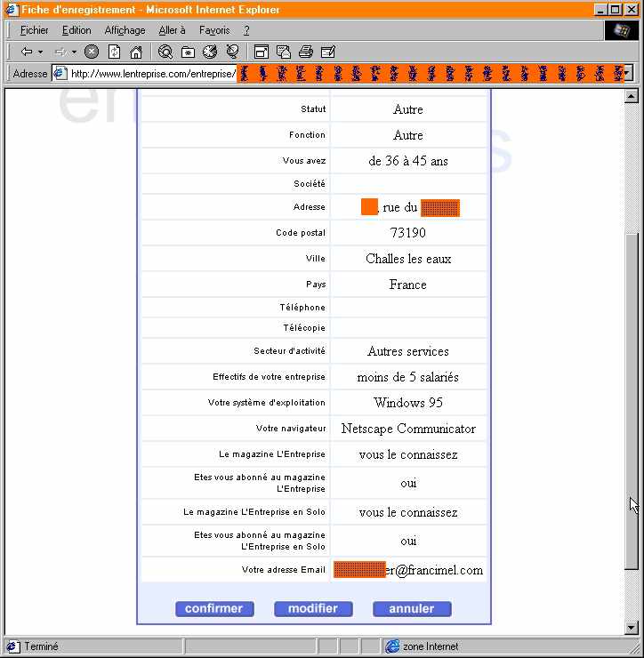Open the Forward button history dropdown arrow
This screenshot has height=658, width=644.
[x=74, y=52]
